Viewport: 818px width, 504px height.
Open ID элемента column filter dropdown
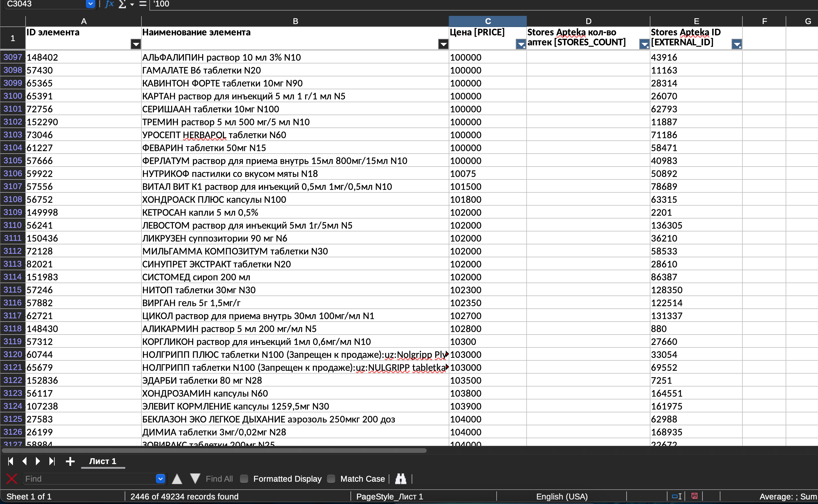[x=136, y=44]
